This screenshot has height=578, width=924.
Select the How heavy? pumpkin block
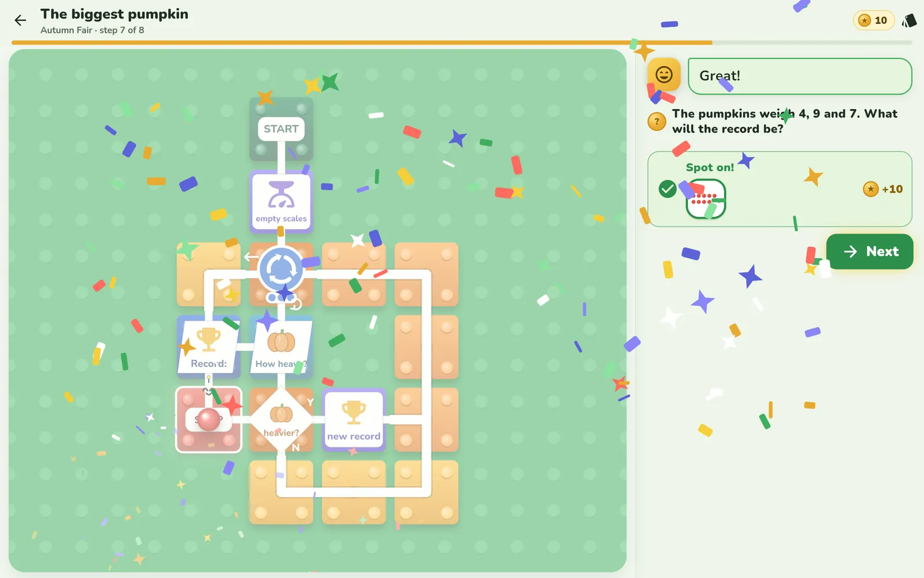tap(281, 347)
